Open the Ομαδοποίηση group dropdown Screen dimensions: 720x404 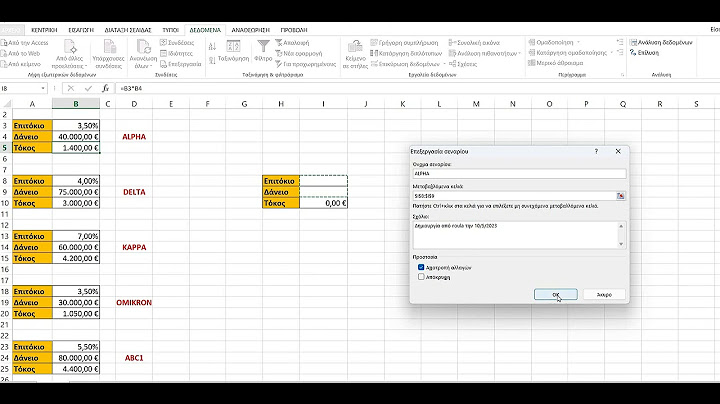click(578, 43)
